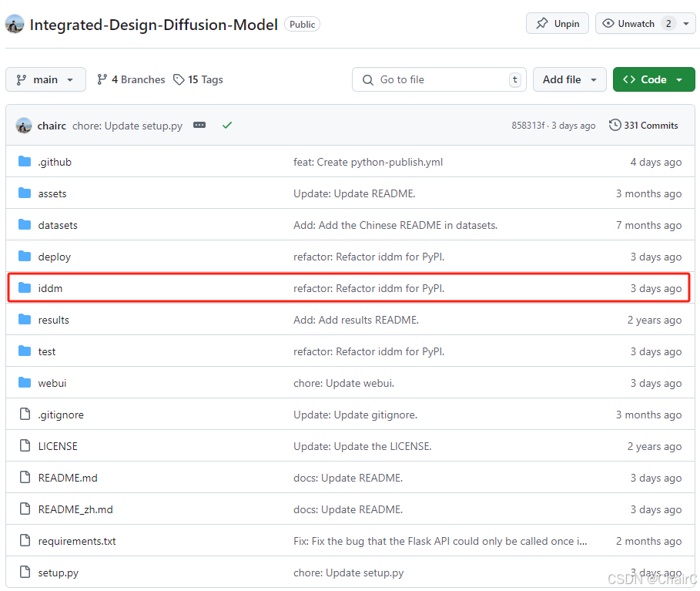Click the repository owner avatar beside the title
Image resolution: width=700 pixels, height=591 pixels.
[x=15, y=24]
